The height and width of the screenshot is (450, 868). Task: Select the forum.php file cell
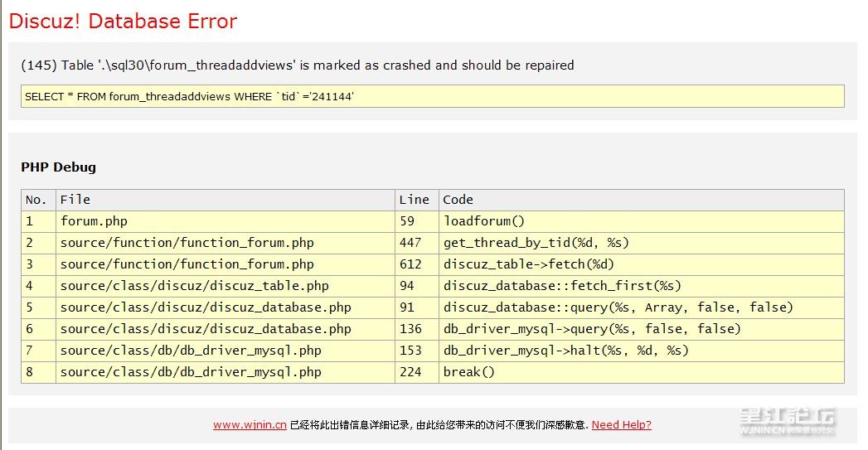click(x=225, y=221)
